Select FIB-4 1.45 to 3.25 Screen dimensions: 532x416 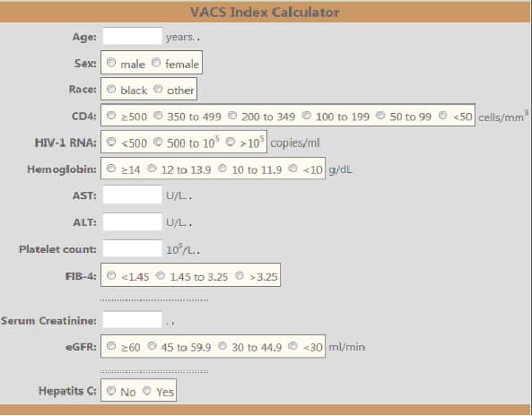point(161,275)
